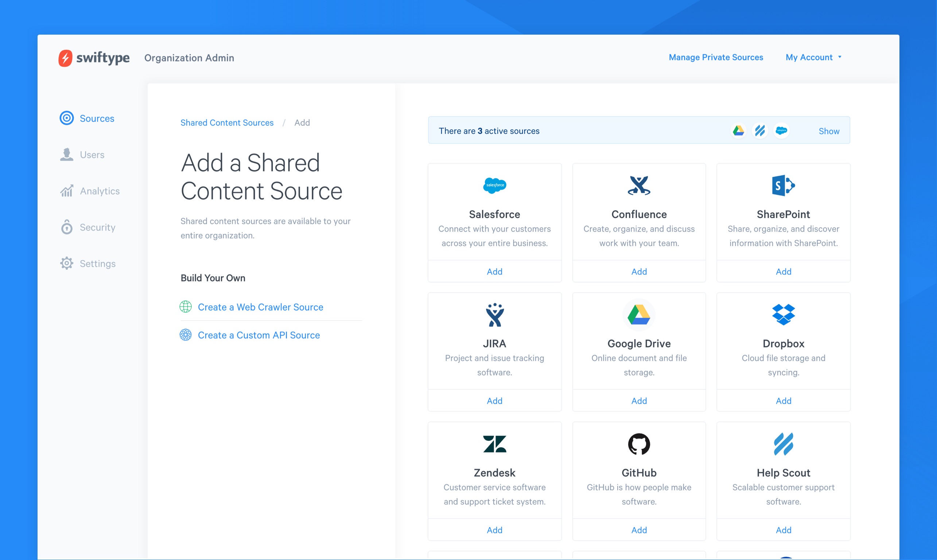Open the My Account dropdown
This screenshot has height=560, width=937.
813,57
